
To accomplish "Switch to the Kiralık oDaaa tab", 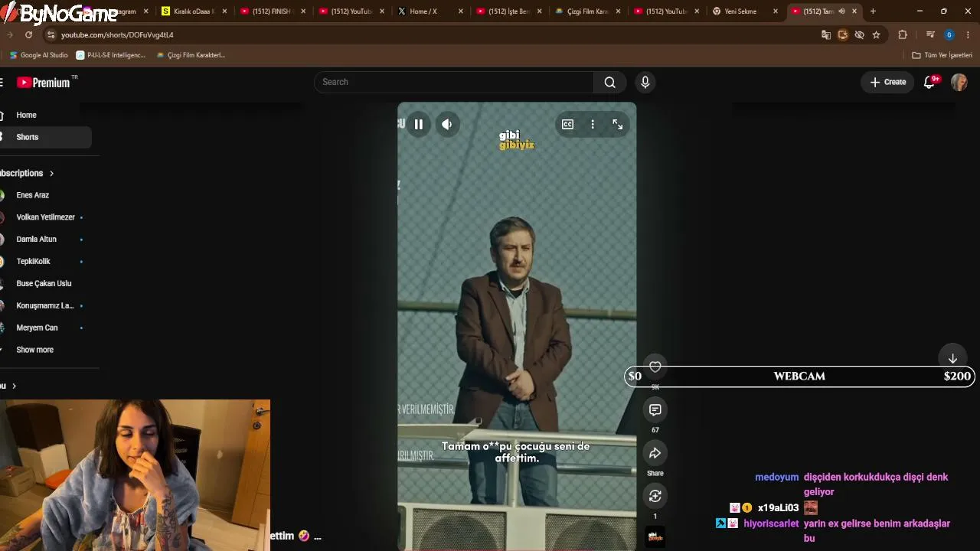I will [192, 11].
